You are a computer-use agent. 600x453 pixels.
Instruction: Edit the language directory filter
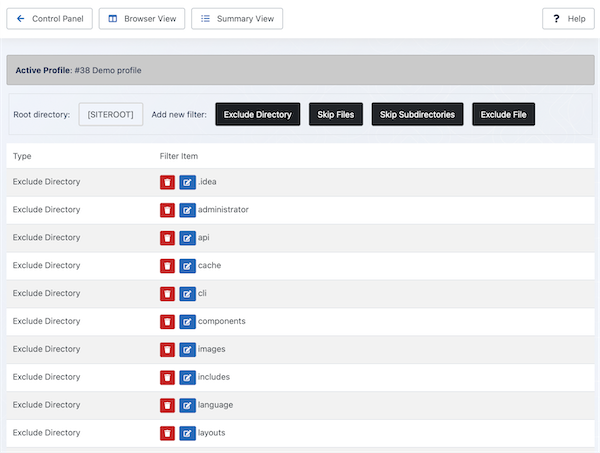point(188,406)
